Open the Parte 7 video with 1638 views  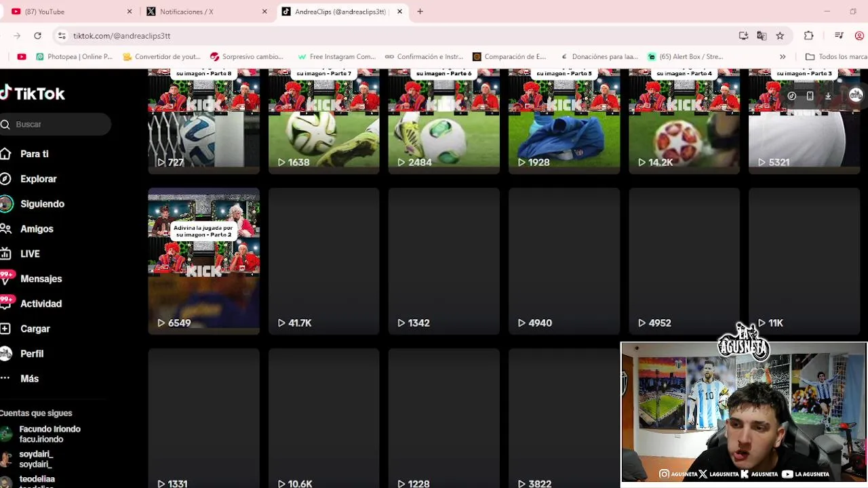[323, 121]
